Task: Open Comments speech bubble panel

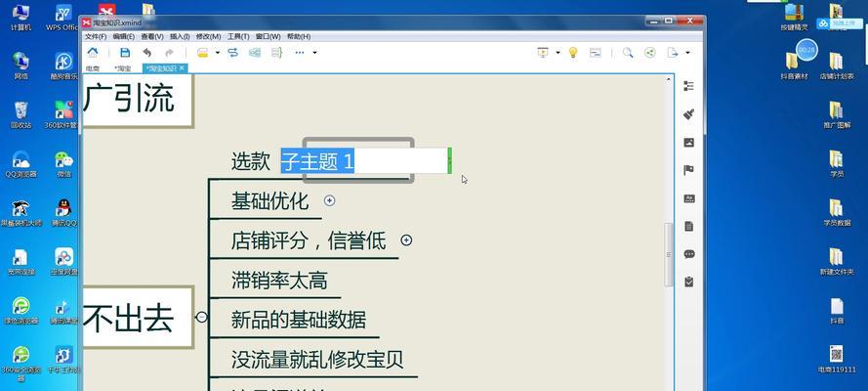Action: pyautogui.click(x=688, y=254)
